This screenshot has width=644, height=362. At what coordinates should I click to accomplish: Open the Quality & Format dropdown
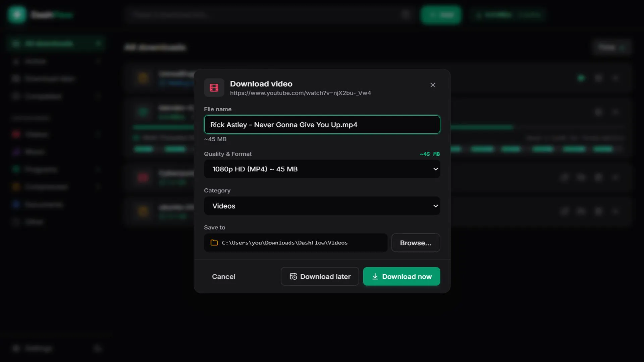pos(322,169)
